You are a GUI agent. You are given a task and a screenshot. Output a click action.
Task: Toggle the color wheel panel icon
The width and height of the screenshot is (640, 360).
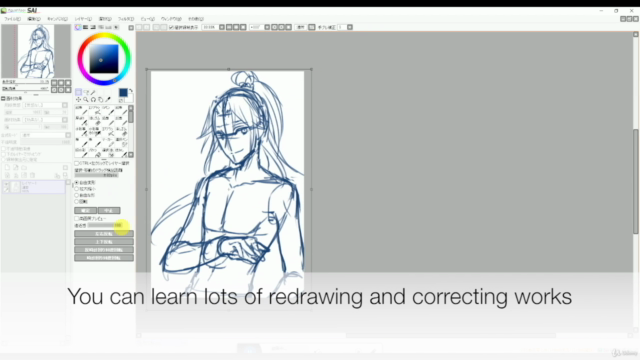pyautogui.click(x=78, y=27)
